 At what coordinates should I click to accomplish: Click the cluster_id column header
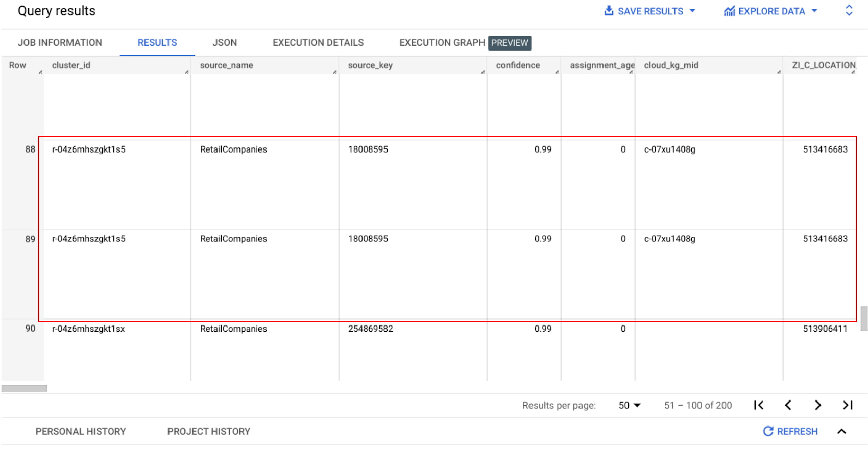pos(71,65)
